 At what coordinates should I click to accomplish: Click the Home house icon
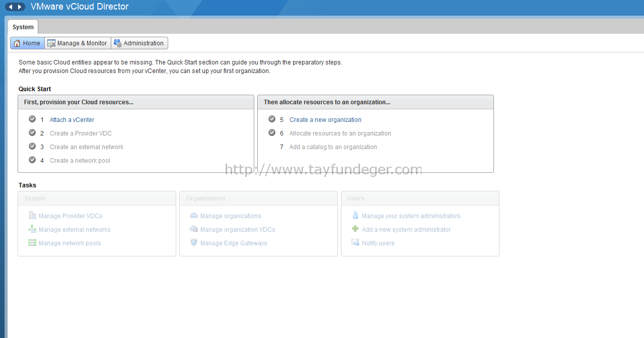point(17,43)
